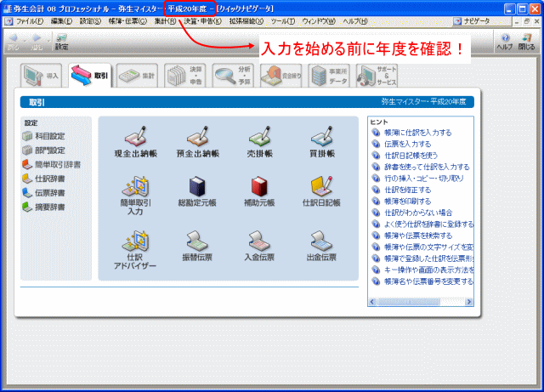Image resolution: width=544 pixels, height=392 pixels.
Task: Click the back arrow toolbar button
Action: click(x=14, y=42)
